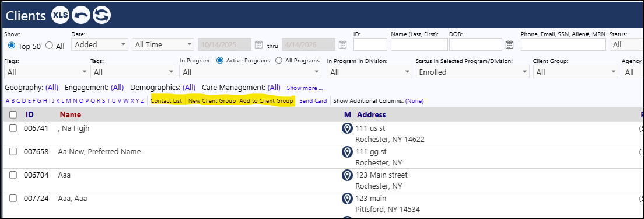This screenshot has width=644, height=219.
Task: Click in the Name (Last, First) field
Action: pos(419,44)
